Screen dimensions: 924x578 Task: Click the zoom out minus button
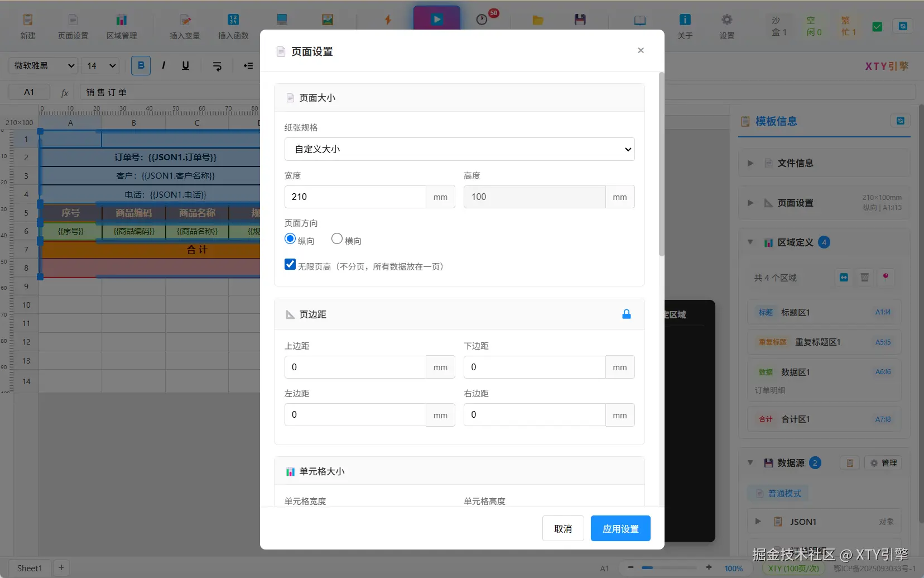[x=631, y=567]
